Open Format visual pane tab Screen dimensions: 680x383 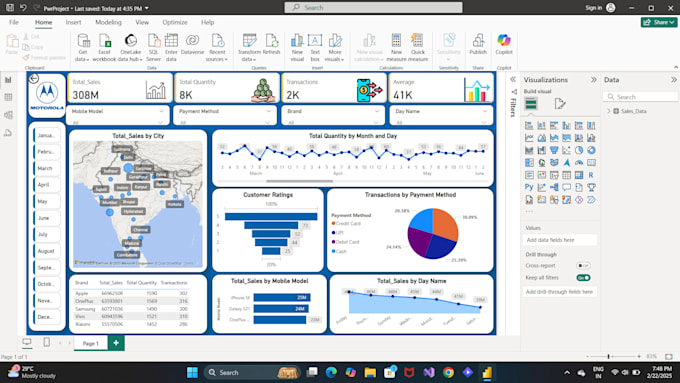click(560, 104)
